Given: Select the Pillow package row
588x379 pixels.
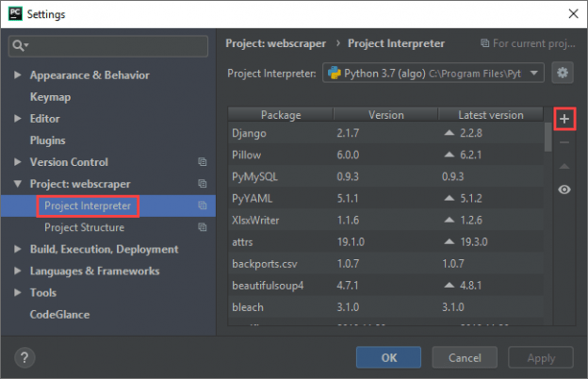Looking at the screenshot, I should [x=386, y=155].
